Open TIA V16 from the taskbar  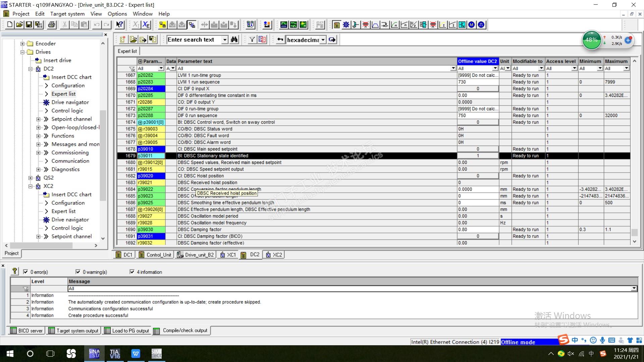pos(115,354)
